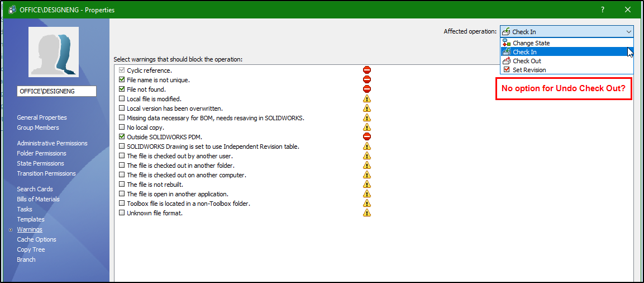Check file is checked out by another user
The width and height of the screenshot is (644, 283).
[x=122, y=155]
